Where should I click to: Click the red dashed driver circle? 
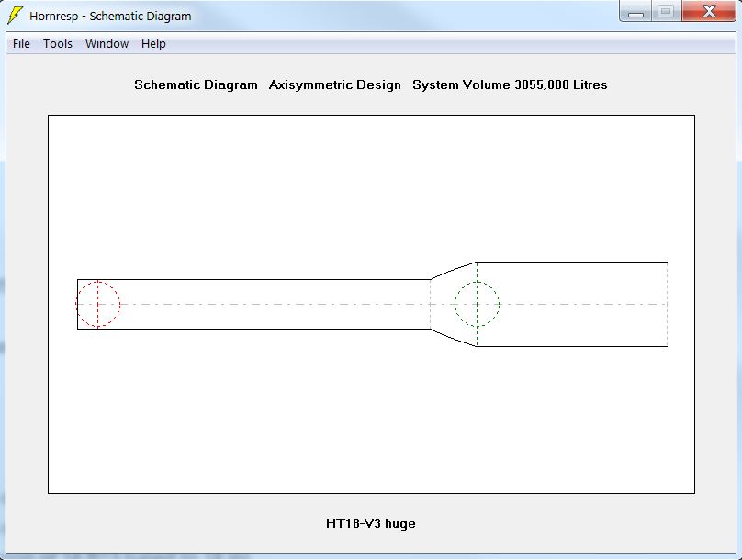[98, 304]
